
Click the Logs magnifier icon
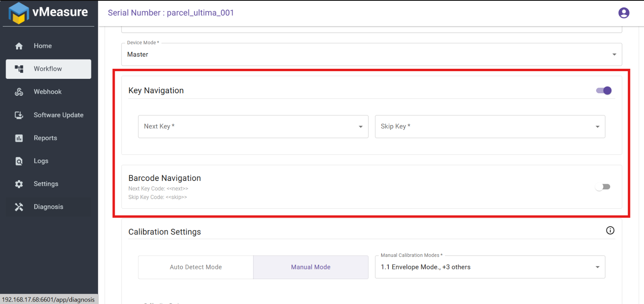pos(19,161)
